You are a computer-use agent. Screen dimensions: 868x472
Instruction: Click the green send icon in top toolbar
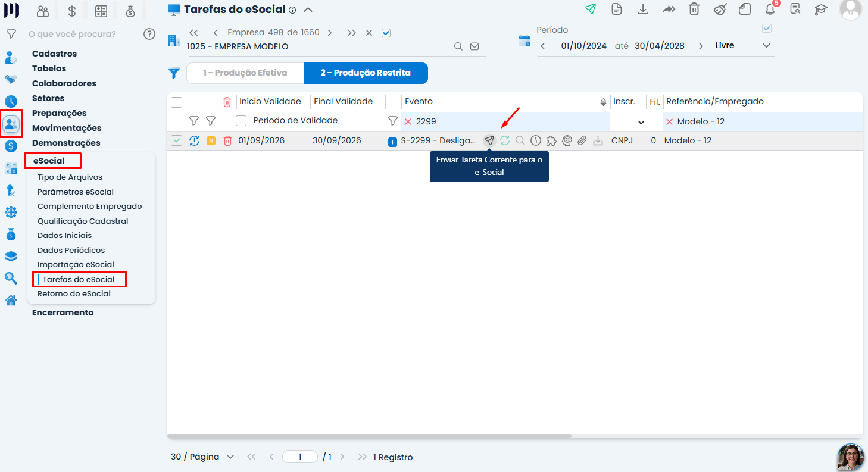tap(591, 9)
